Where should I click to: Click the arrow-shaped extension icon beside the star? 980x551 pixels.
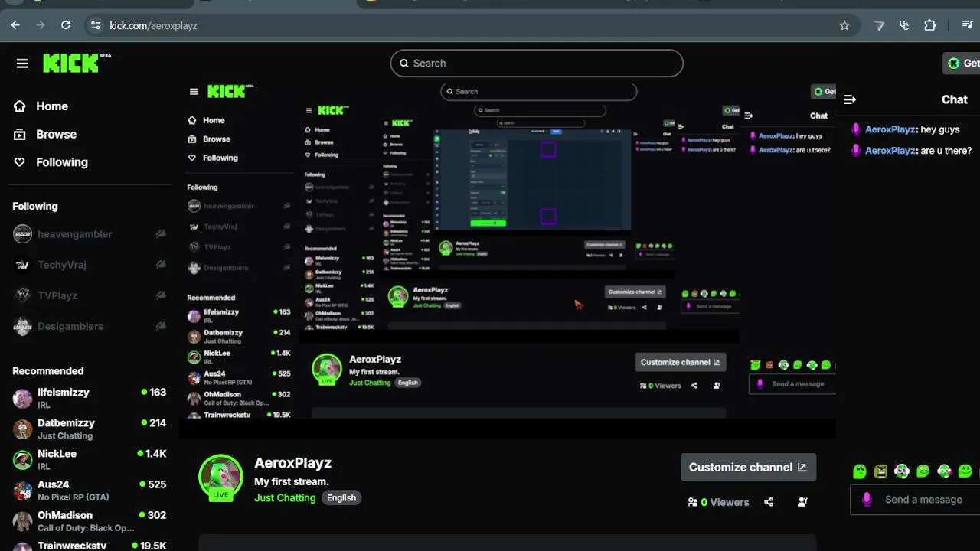pos(879,25)
